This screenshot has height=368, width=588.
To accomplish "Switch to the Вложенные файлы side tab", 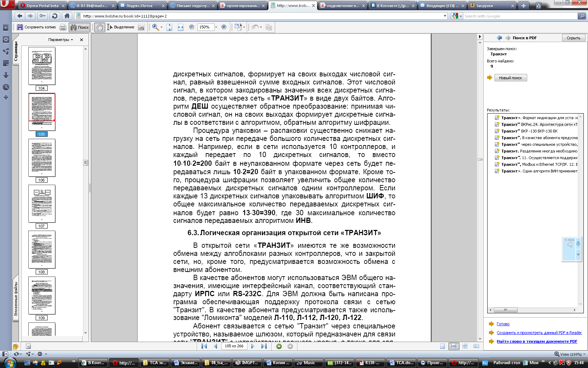I will tap(16, 299).
